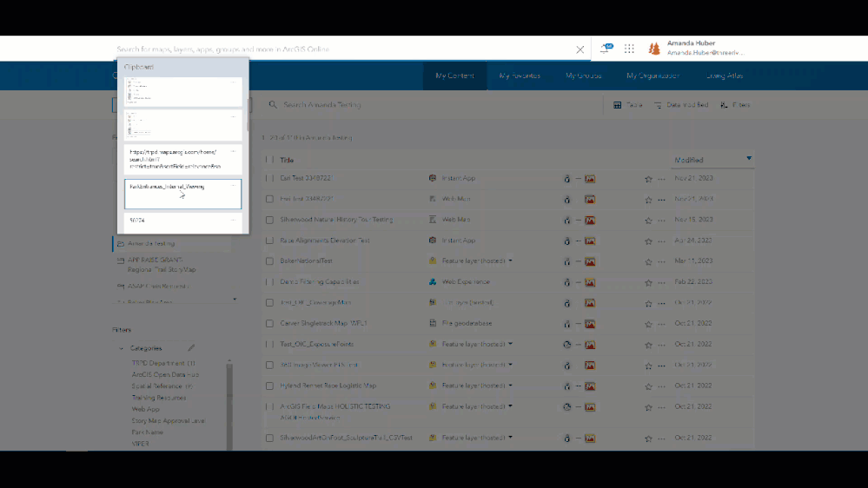Check the Hyland Rennet Race Logistic Map checkbox
The image size is (868, 488).
coord(269,386)
